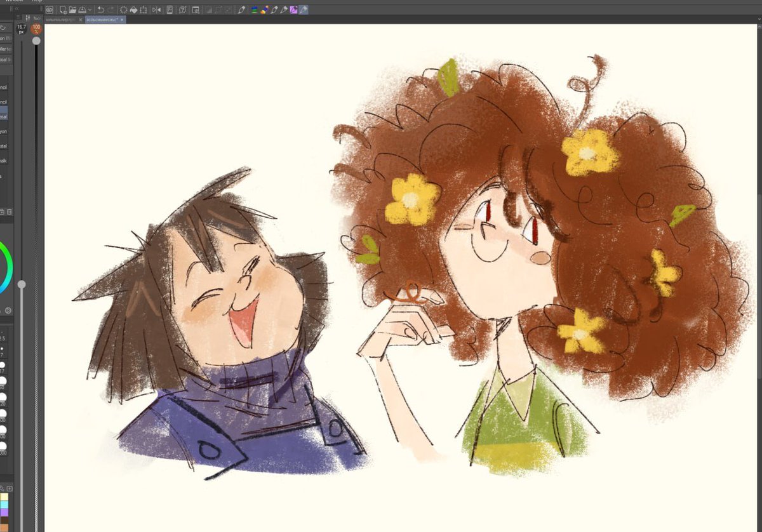Pick the cyan color swatch

point(4,503)
